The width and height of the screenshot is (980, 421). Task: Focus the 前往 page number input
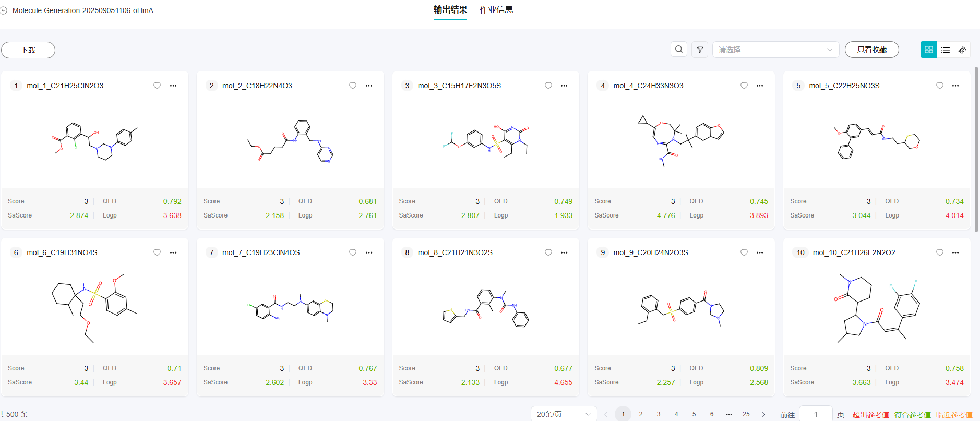click(x=816, y=414)
